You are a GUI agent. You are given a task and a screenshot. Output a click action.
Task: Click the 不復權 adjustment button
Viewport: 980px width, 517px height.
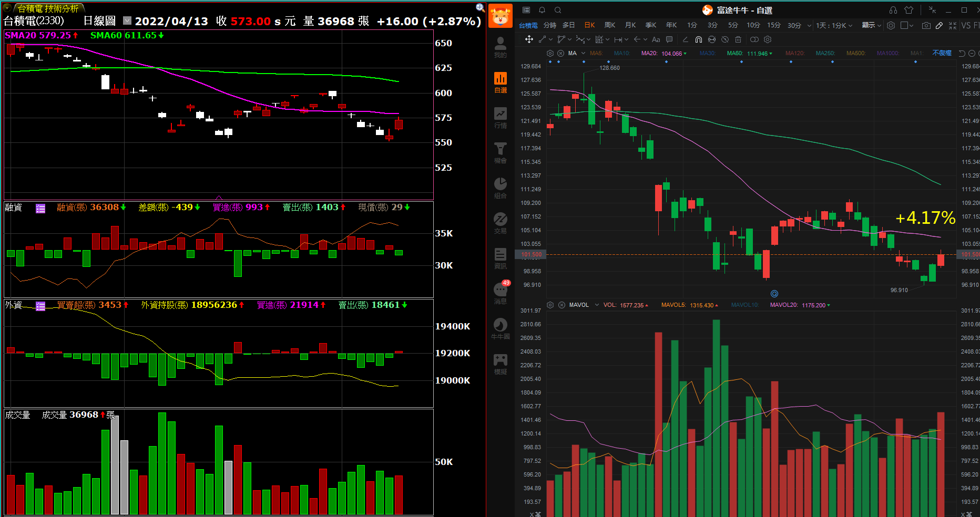point(942,53)
